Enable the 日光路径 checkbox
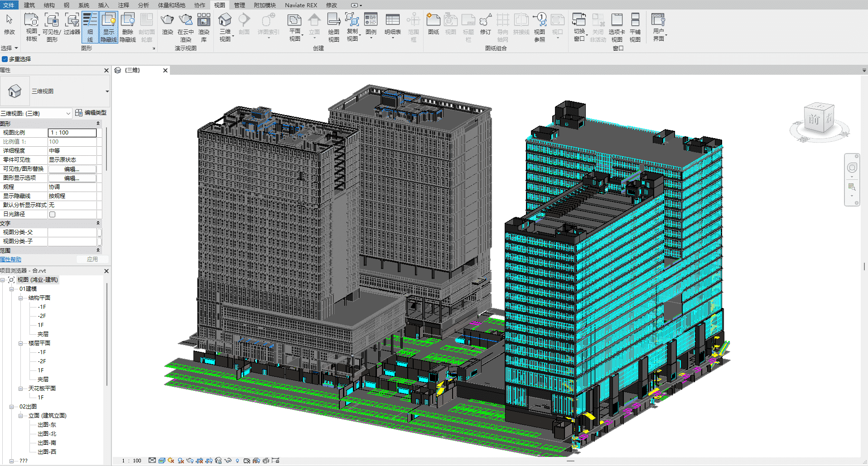 [x=53, y=214]
